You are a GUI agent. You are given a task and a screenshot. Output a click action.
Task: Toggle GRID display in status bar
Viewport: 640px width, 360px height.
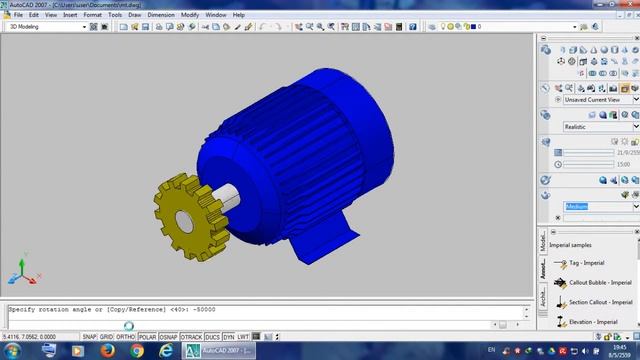click(106, 337)
